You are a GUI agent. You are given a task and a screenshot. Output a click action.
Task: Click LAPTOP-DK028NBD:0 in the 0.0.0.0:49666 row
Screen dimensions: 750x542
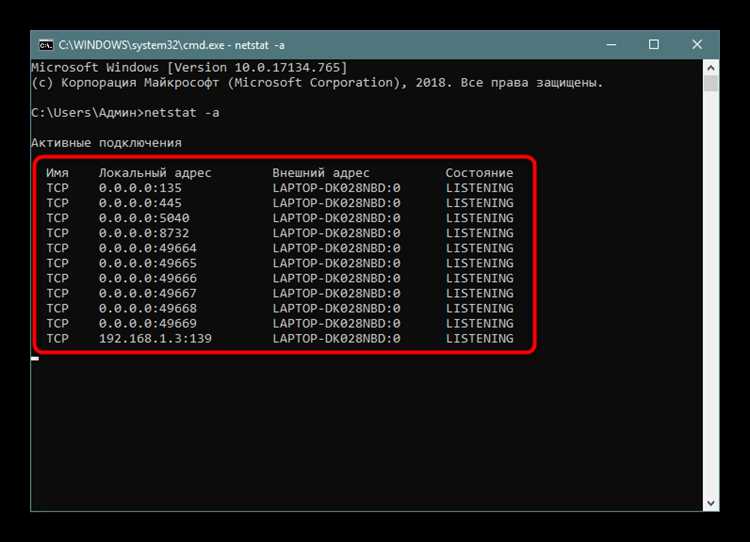[x=336, y=278]
